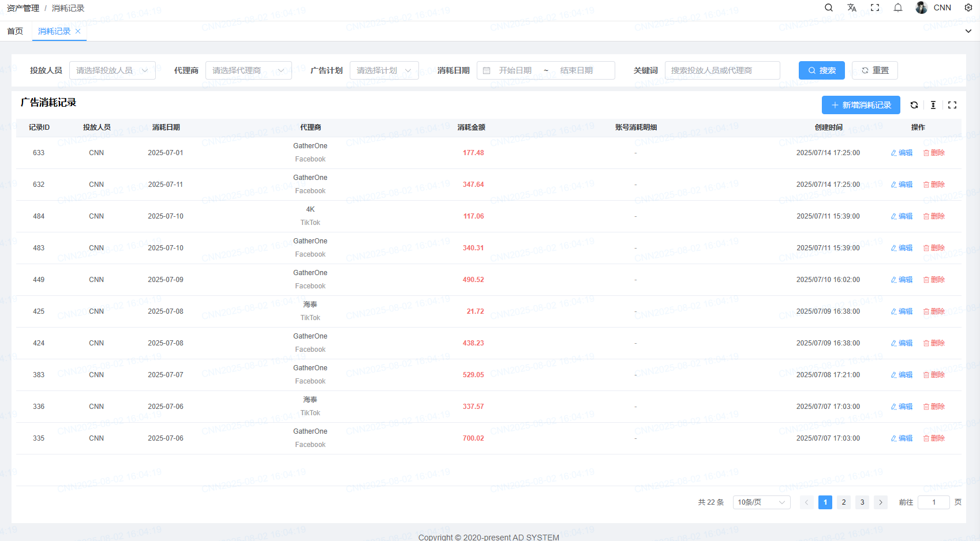Switch to the 首页 tab

click(x=15, y=31)
